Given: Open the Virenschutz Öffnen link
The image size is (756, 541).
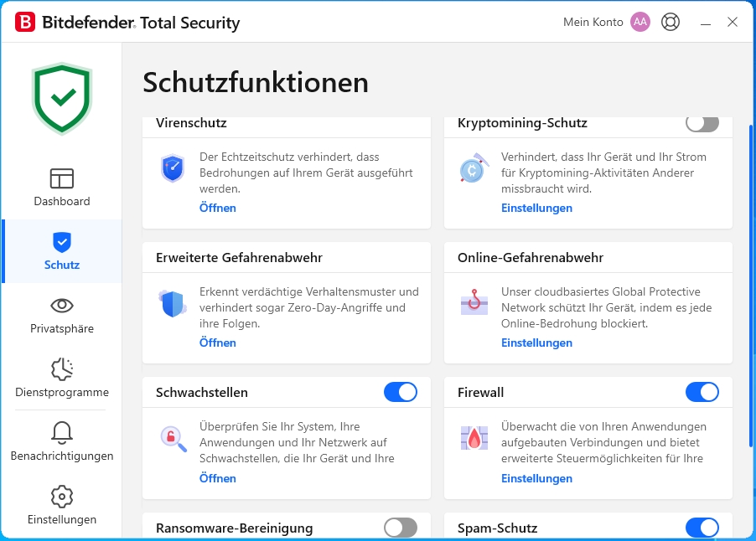Looking at the screenshot, I should [217, 209].
